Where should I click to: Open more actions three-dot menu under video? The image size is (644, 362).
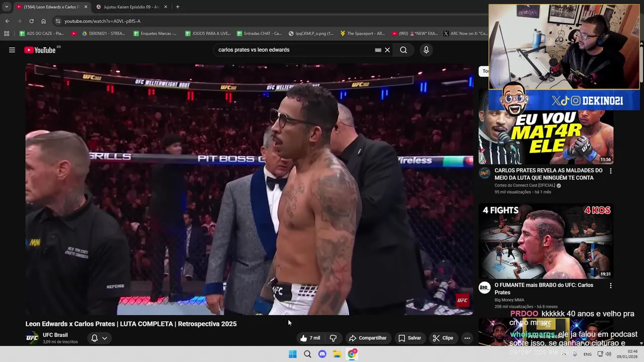click(x=467, y=338)
